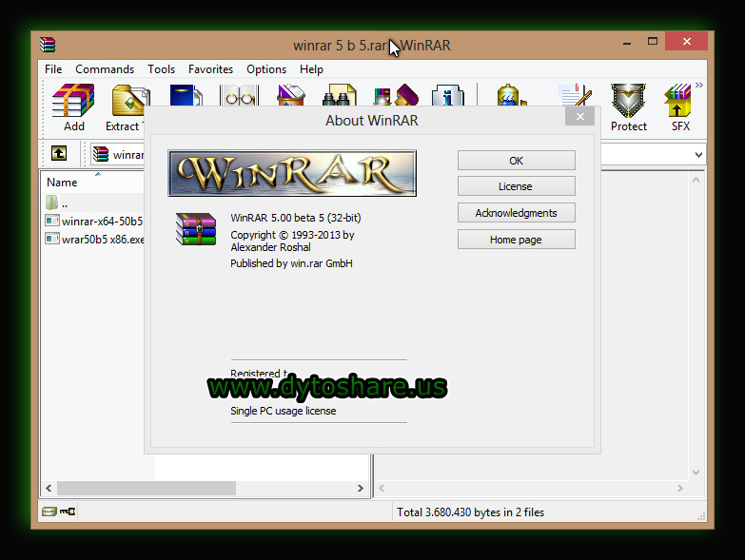Click the WinRAR books icon in About dialog
745x560 pixels.
point(196,229)
